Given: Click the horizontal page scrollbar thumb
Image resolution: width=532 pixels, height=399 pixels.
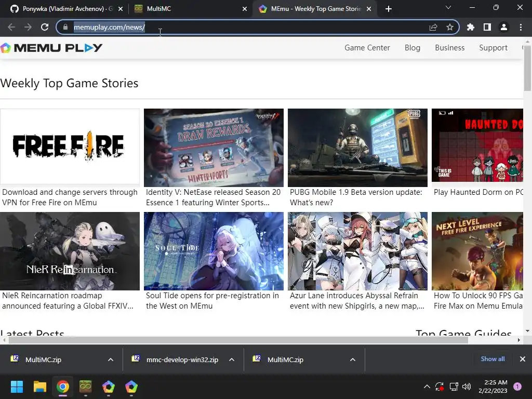Looking at the screenshot, I should 238,340.
